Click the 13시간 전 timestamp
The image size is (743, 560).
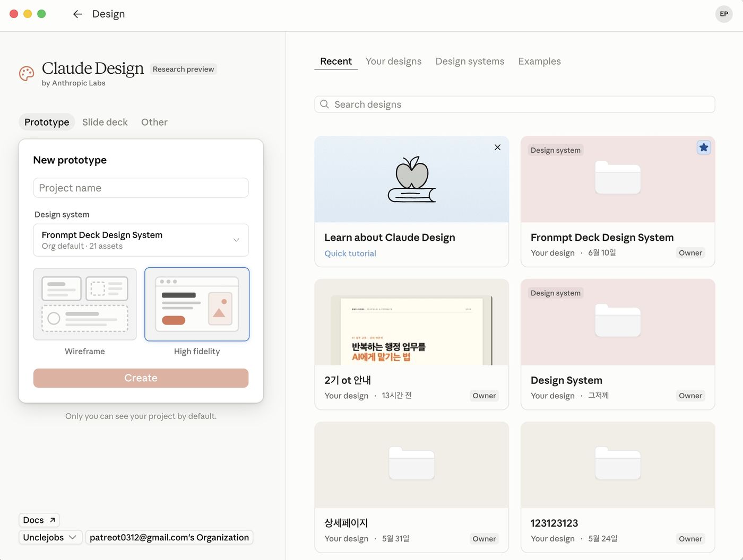396,396
